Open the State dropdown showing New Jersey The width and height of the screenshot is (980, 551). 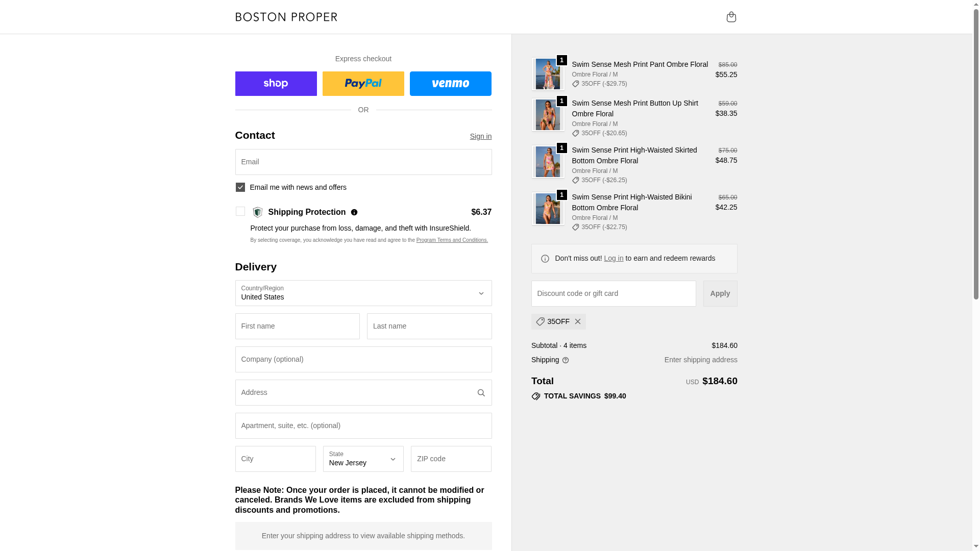coord(363,459)
